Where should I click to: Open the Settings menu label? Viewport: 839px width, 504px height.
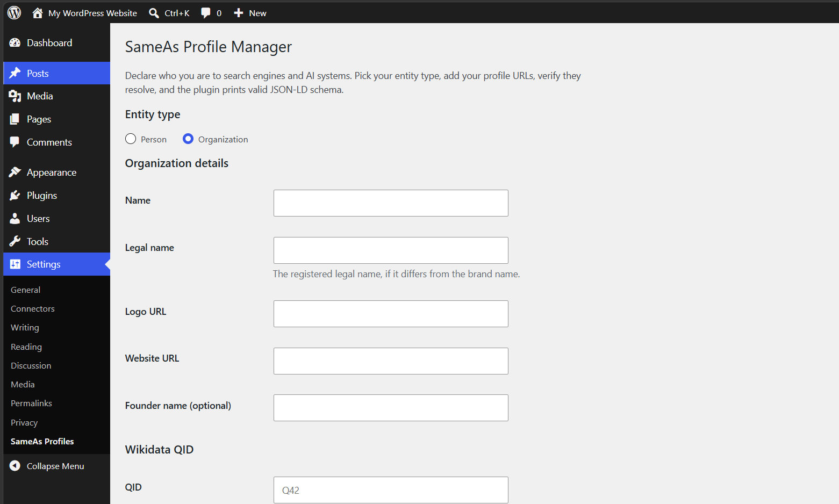click(x=44, y=264)
